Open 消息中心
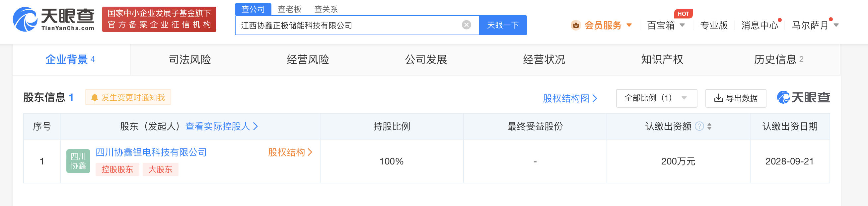The image size is (868, 206). point(760,25)
